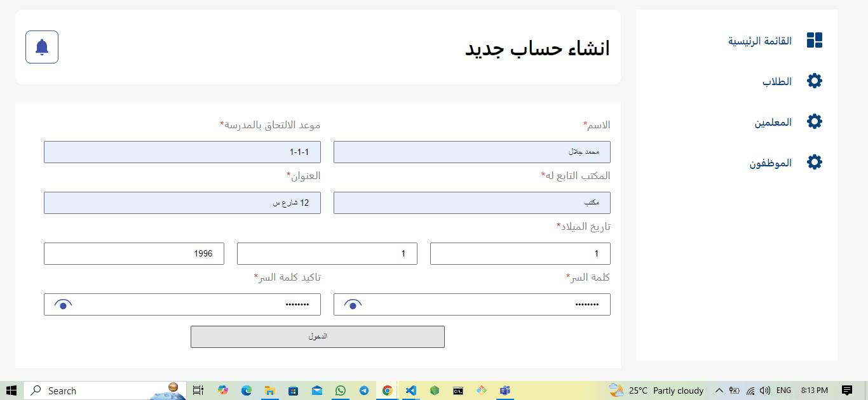Image resolution: width=868 pixels, height=400 pixels.
Task: Open Microsoft Edge from taskbar
Action: (246, 390)
